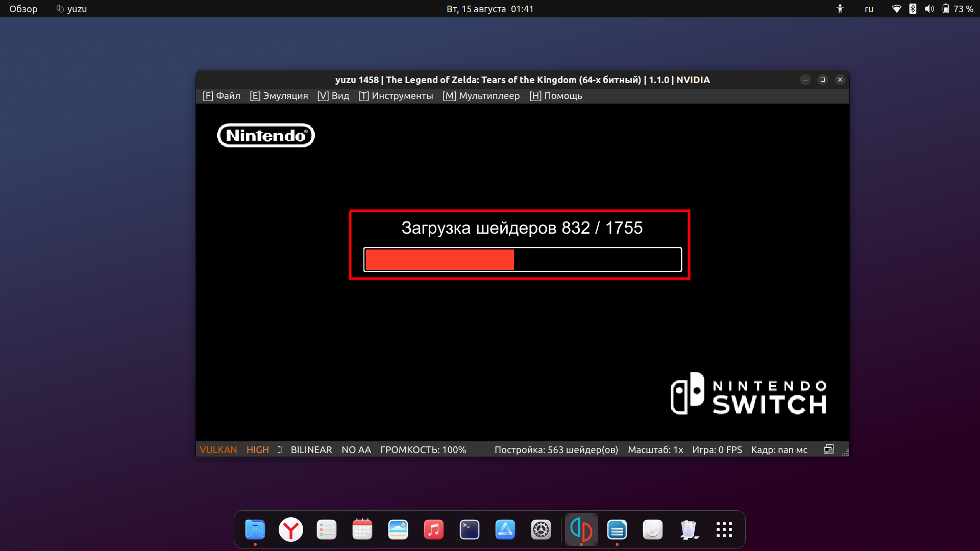980x551 pixels.
Task: Close the yuzu window
Action: click(x=840, y=80)
